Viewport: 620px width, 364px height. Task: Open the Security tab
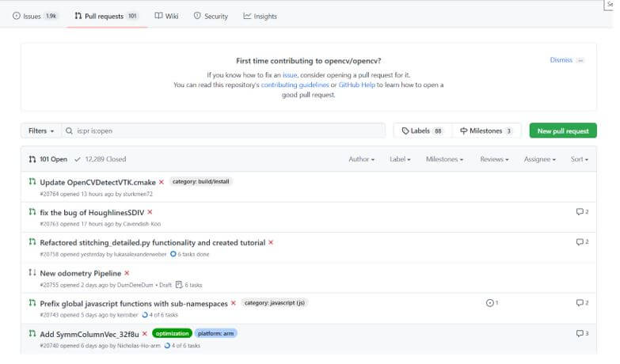[x=211, y=16]
